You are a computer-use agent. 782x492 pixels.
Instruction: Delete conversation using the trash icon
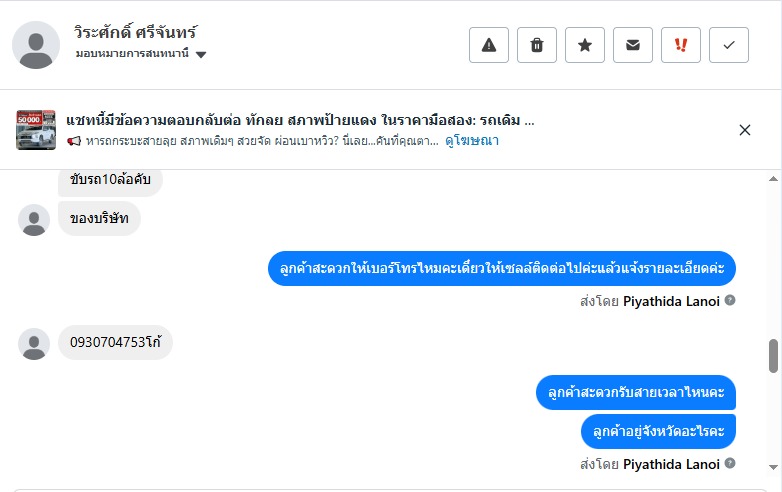(537, 45)
